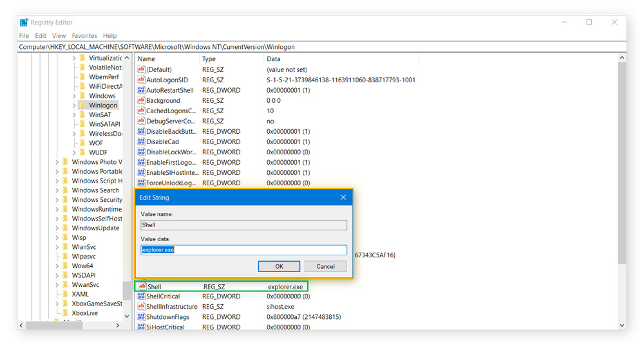Cancel the Edit String dialog
The height and width of the screenshot is (346, 644).
point(325,266)
